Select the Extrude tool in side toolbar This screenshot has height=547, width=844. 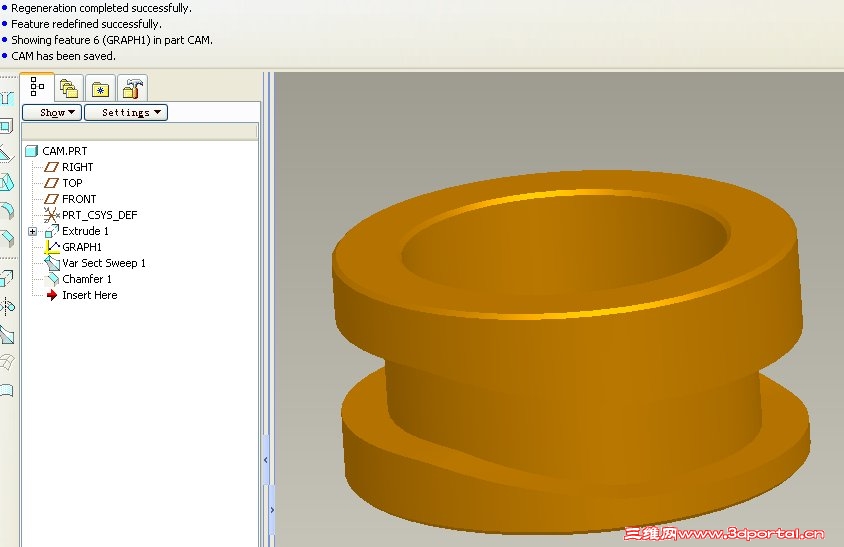(6, 278)
